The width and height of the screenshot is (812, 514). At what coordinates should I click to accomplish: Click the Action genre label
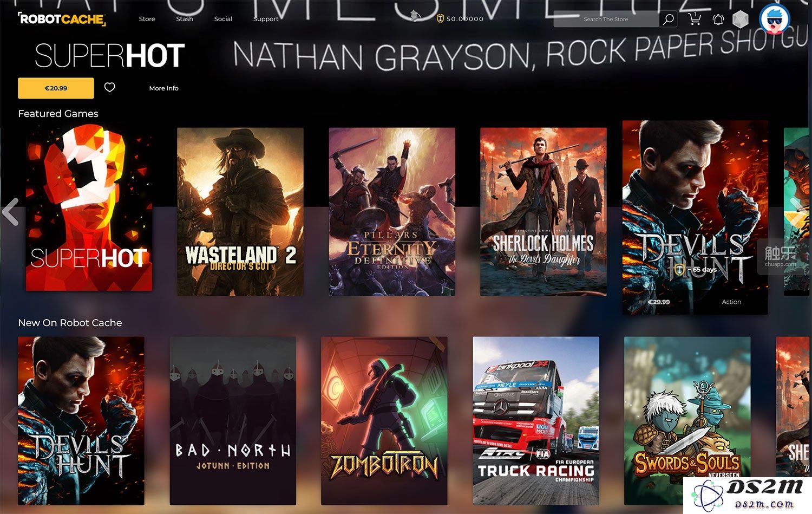click(731, 302)
